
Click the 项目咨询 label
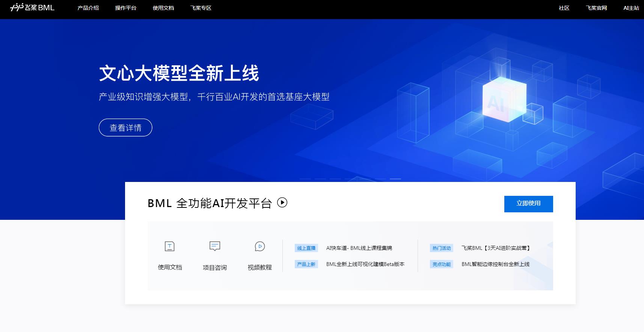[215, 267]
